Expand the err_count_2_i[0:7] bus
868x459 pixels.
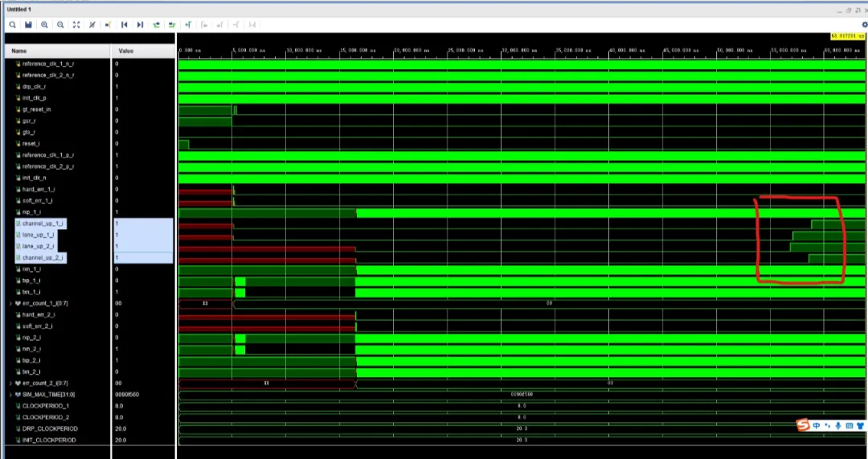(x=10, y=383)
